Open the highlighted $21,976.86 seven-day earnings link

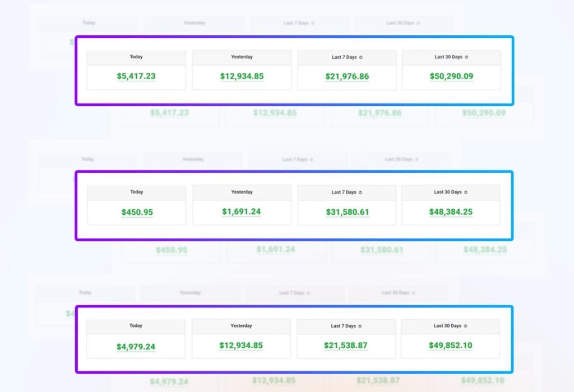point(347,76)
